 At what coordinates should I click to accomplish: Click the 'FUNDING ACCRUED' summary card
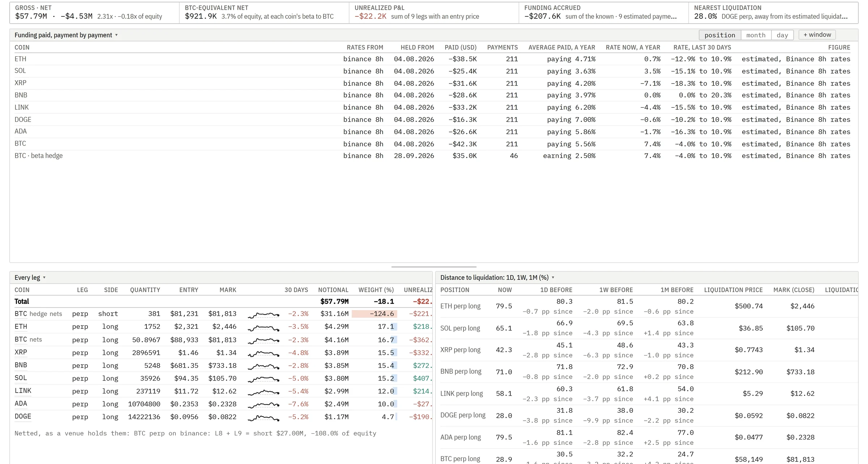point(603,13)
